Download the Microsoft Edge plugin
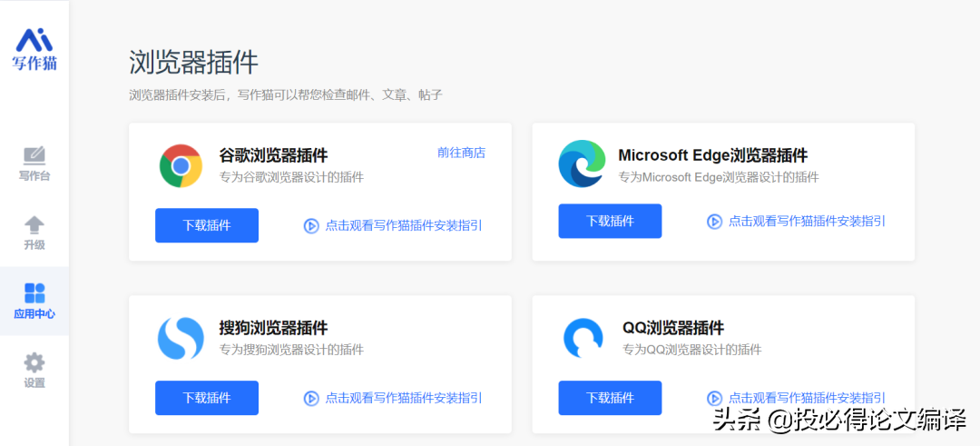The image size is (980, 446). point(610,221)
